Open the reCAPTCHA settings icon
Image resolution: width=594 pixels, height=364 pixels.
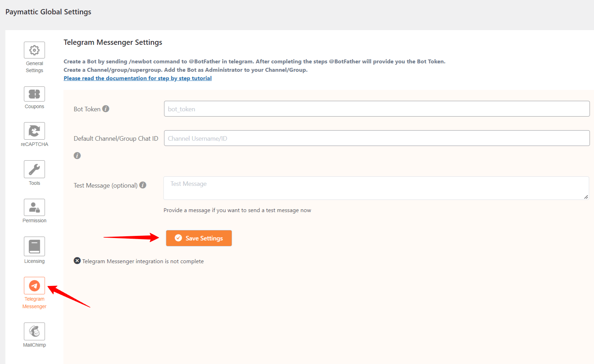pyautogui.click(x=34, y=131)
